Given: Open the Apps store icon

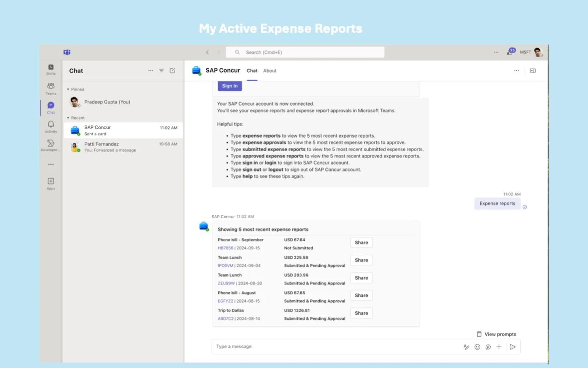Looking at the screenshot, I should [51, 183].
